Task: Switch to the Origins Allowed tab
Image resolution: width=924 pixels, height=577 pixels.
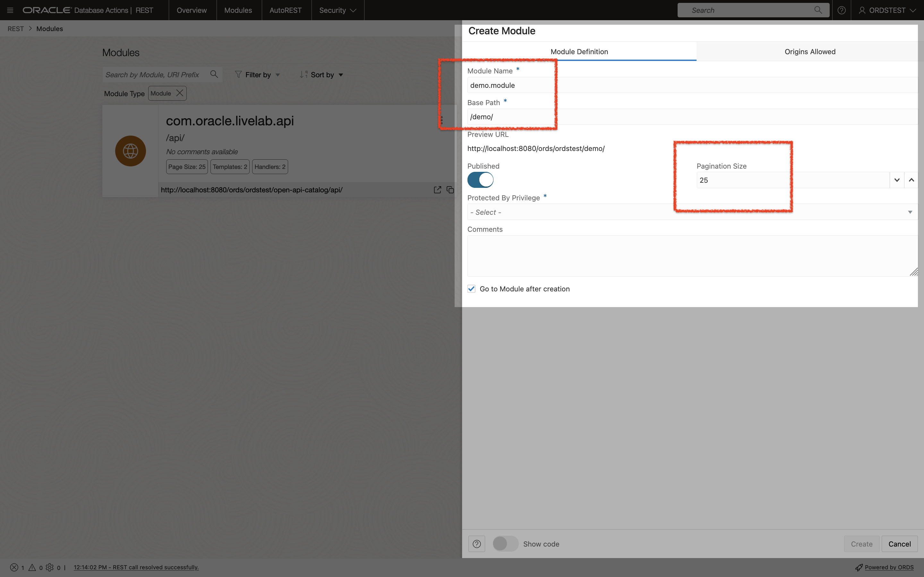Action: (810, 52)
